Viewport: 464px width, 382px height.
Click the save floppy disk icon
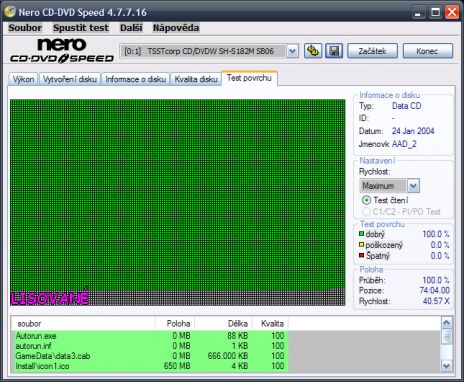pyautogui.click(x=334, y=51)
